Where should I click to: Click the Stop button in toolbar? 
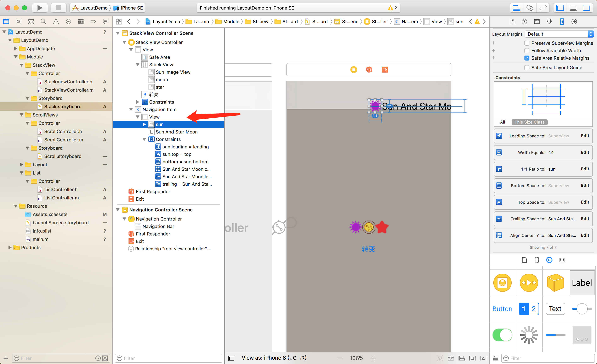pyautogui.click(x=58, y=8)
